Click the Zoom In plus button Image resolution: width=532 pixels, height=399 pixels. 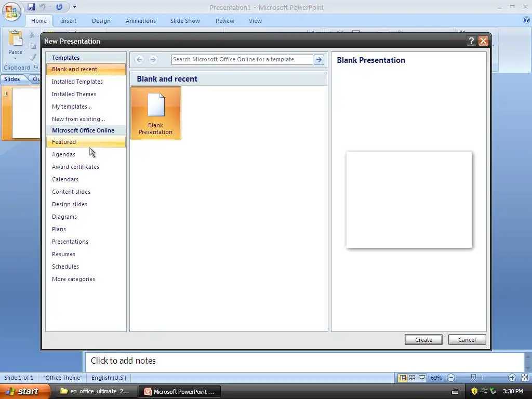(512, 378)
